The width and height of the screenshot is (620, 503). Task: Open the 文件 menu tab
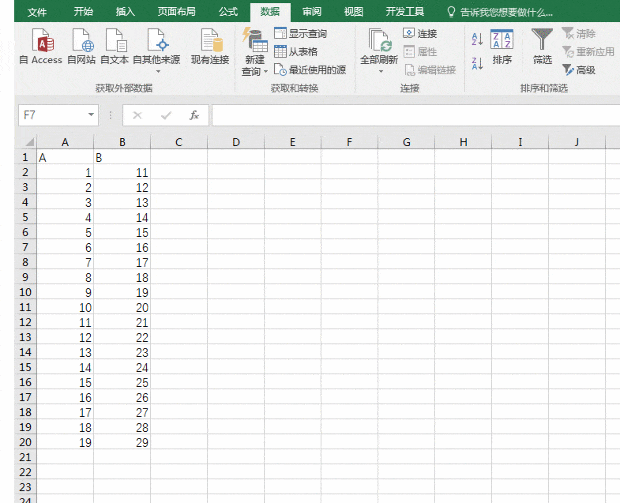[37, 12]
